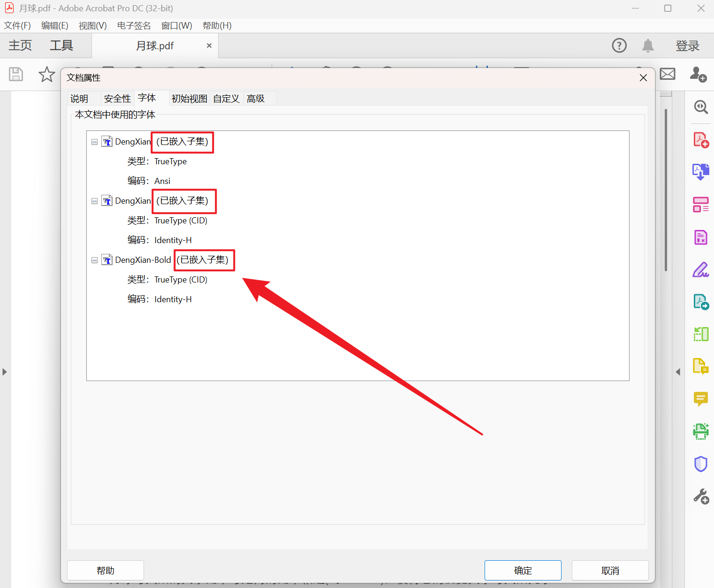Click the 本文档中使用的字体 group label
Image resolution: width=714 pixels, height=588 pixels.
[x=115, y=115]
